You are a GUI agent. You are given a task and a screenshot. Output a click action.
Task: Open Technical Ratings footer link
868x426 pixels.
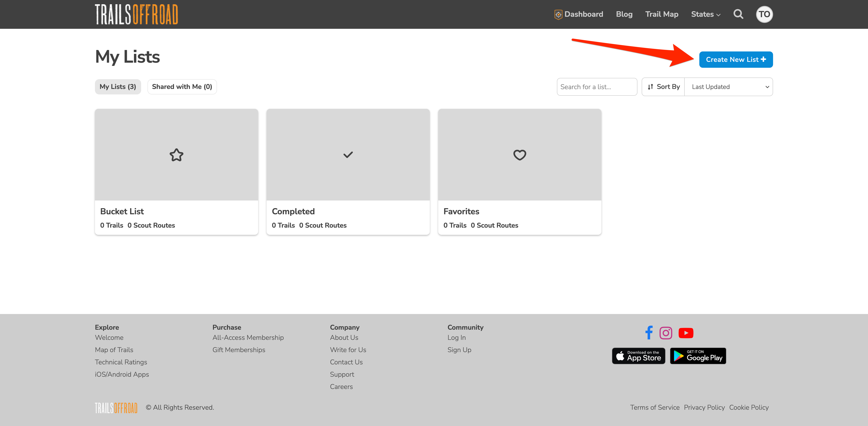click(121, 362)
